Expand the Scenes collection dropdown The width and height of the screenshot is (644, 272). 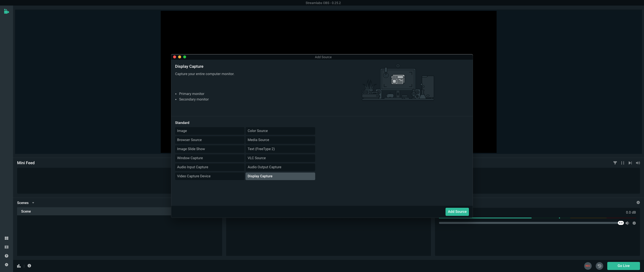click(33, 203)
